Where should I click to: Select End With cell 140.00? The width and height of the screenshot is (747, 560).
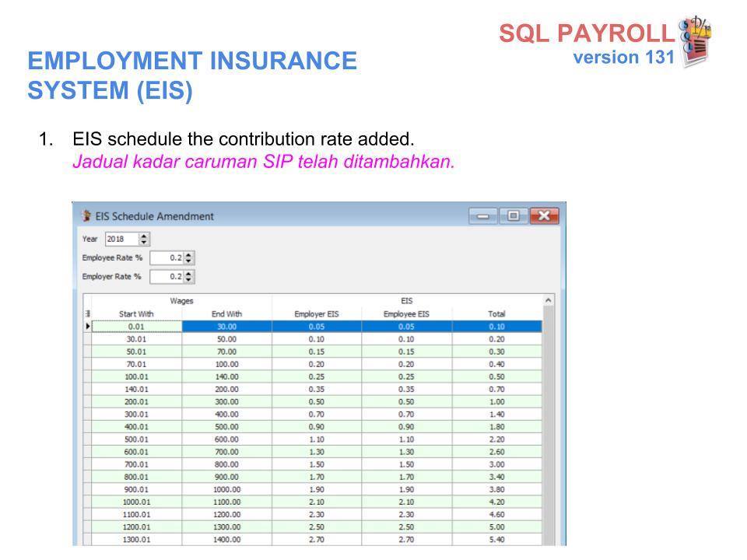coord(226,376)
